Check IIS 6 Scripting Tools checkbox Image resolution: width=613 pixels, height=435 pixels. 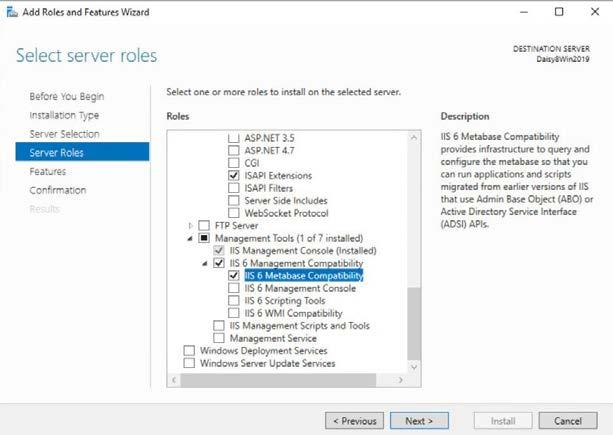pyautogui.click(x=233, y=301)
